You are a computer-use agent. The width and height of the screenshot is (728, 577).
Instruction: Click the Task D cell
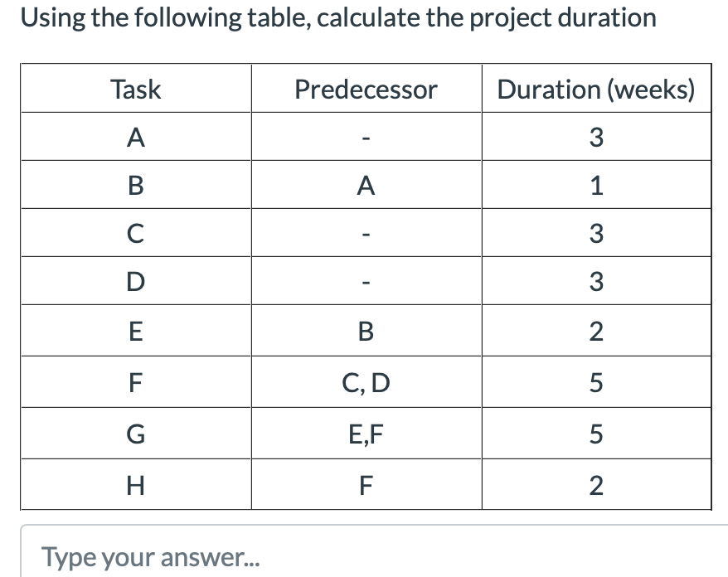(135, 280)
